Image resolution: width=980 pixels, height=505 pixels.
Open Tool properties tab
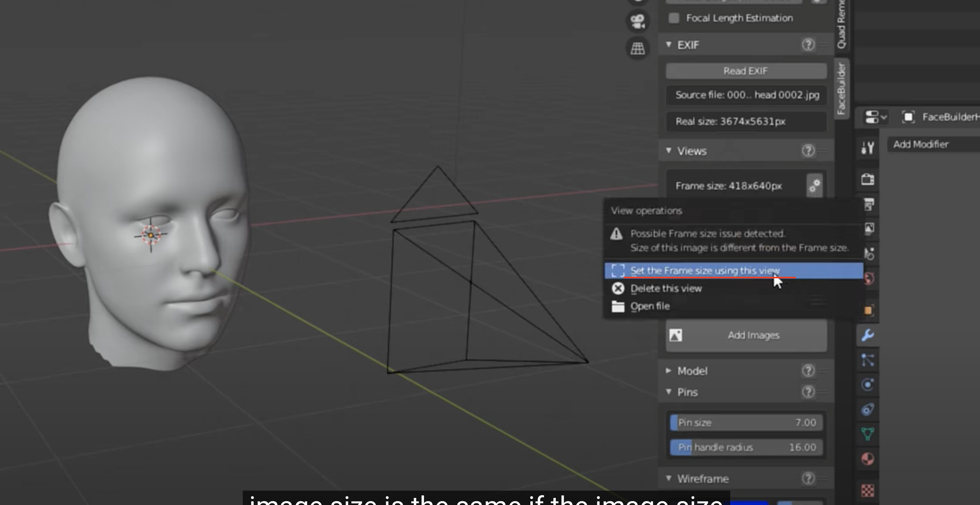868,147
